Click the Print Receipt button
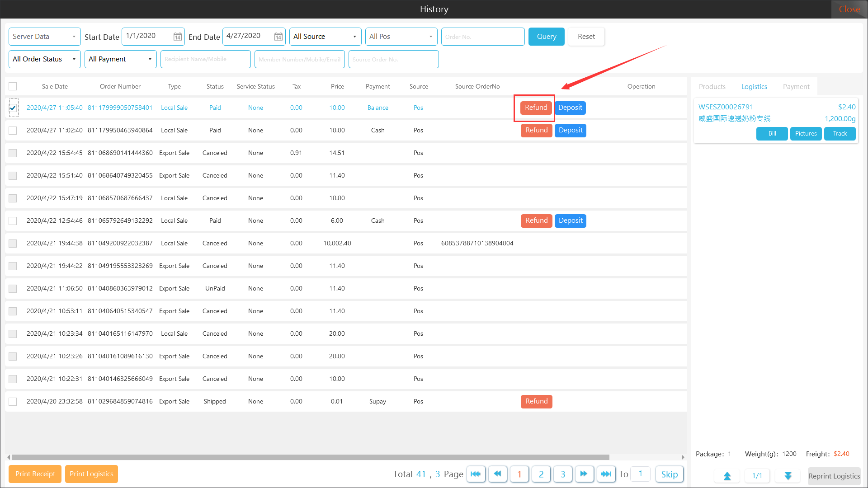The height and width of the screenshot is (488, 868). pyautogui.click(x=35, y=474)
